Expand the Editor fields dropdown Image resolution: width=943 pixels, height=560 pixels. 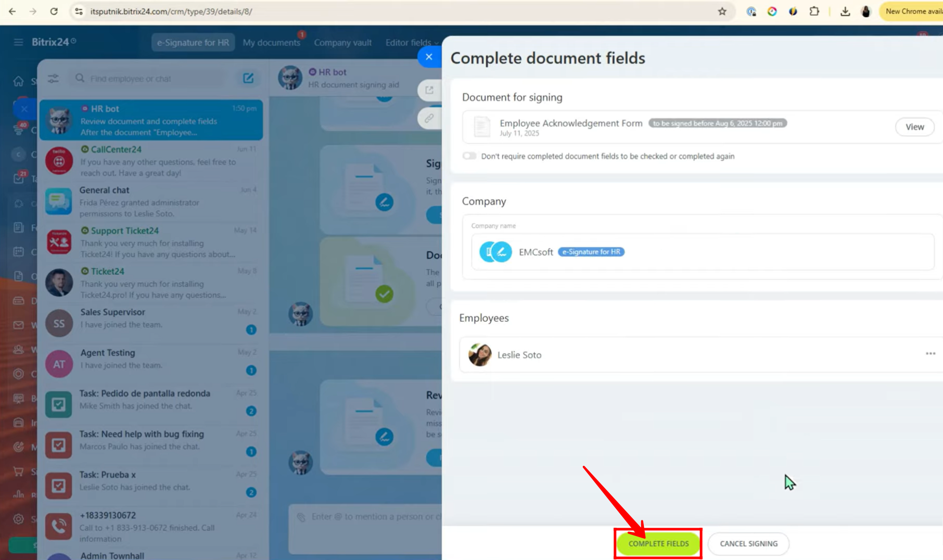coord(412,43)
